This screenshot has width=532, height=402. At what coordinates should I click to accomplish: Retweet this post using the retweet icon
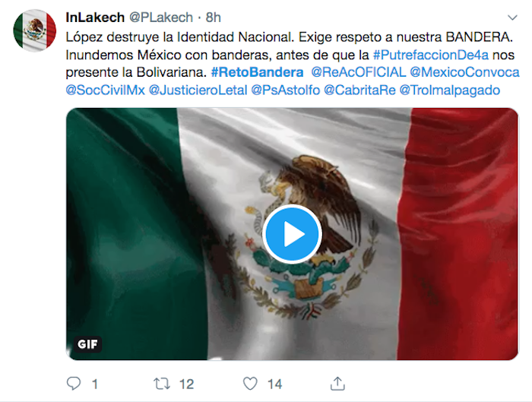pyautogui.click(x=161, y=384)
